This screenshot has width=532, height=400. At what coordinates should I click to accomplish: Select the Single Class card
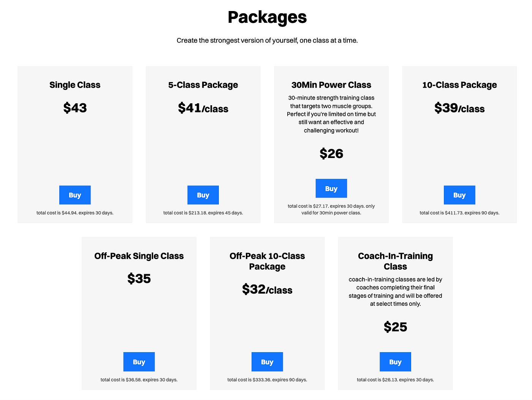point(75,144)
